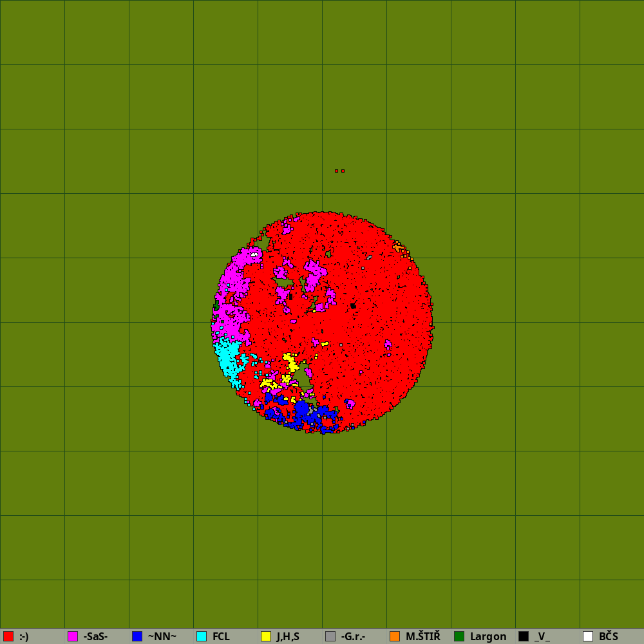Select the '-SaS-' legend label
Viewport: 644px width, 644px height.
click(95, 637)
